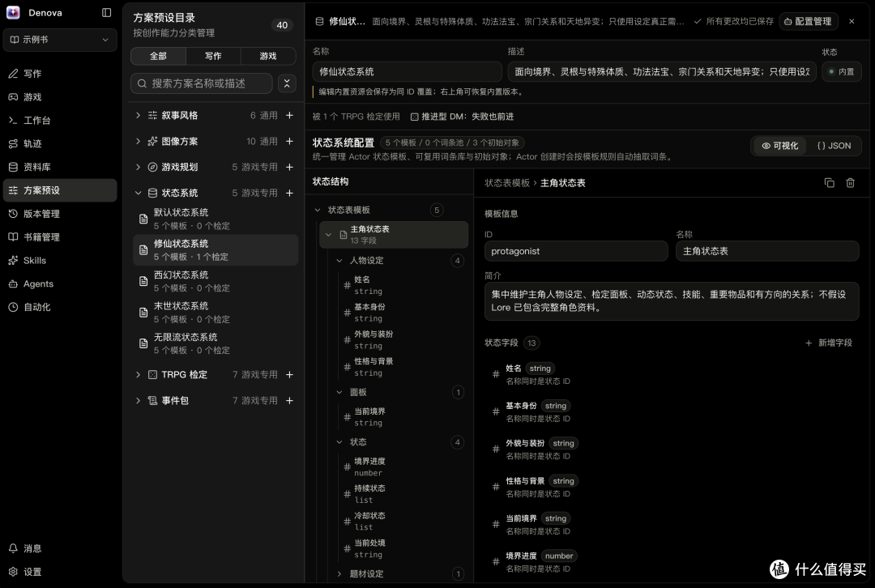Select 外貌与装扮 field in tree
Image resolution: width=875 pixels, height=588 pixels.
tap(402, 339)
